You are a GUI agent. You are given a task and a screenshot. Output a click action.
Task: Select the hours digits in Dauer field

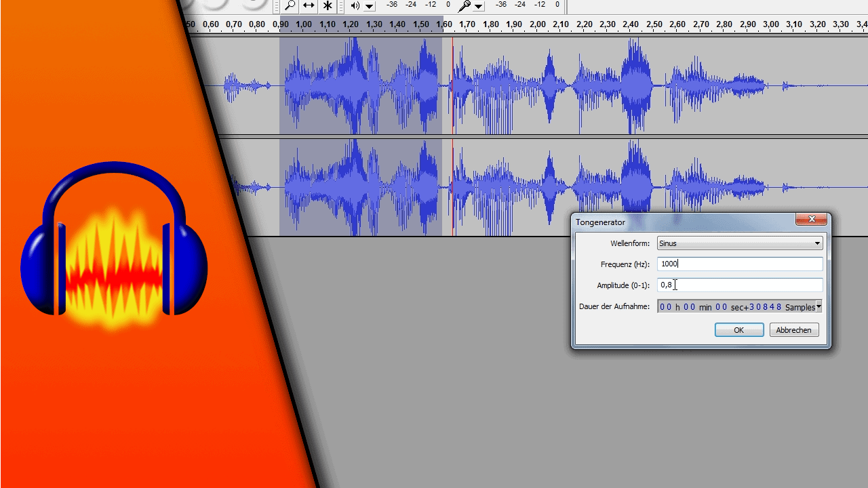click(x=666, y=307)
